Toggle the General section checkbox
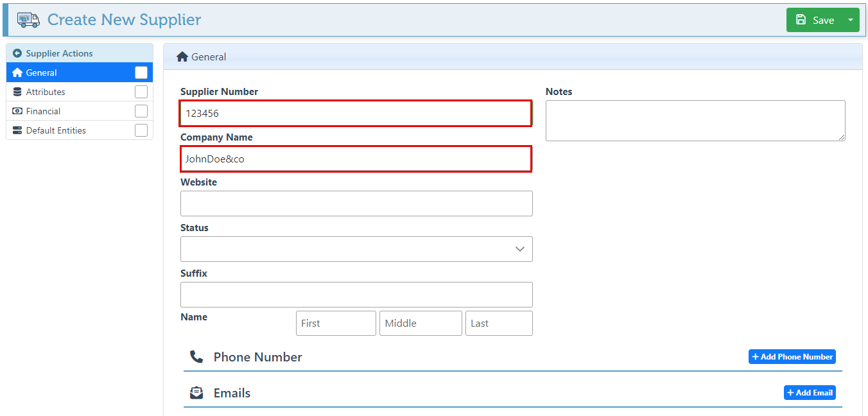868x416 pixels. tap(141, 73)
